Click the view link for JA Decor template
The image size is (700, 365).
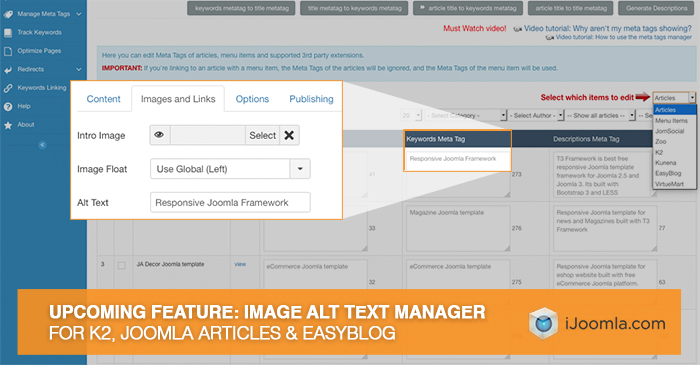(x=240, y=264)
